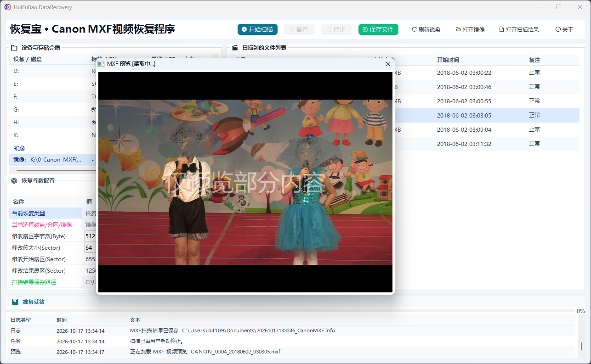Click the folder icon beside 设备与存储介质

click(14, 48)
